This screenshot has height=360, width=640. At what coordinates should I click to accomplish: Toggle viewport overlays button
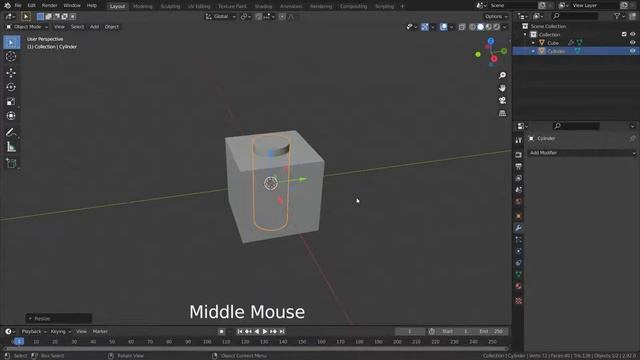tap(444, 27)
